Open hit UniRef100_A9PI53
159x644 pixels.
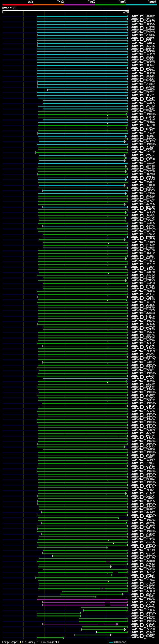(142, 19)
